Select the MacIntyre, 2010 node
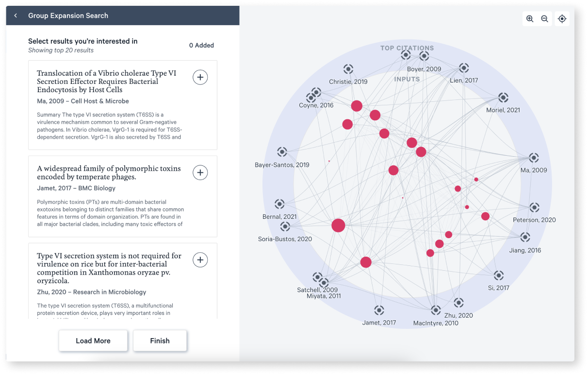Viewport: 588px width, 375px height. [x=436, y=310]
